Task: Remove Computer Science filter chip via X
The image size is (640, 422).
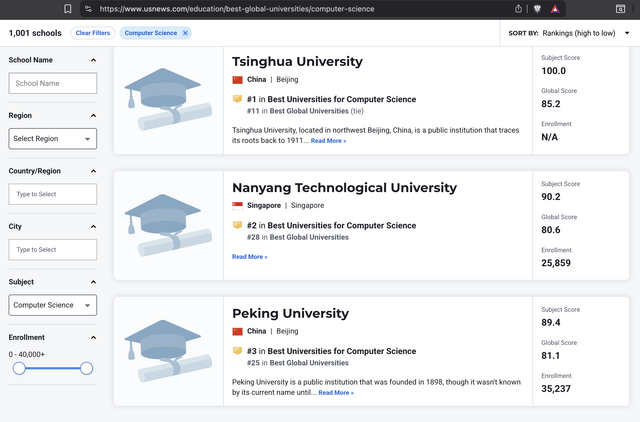Action: [x=185, y=33]
